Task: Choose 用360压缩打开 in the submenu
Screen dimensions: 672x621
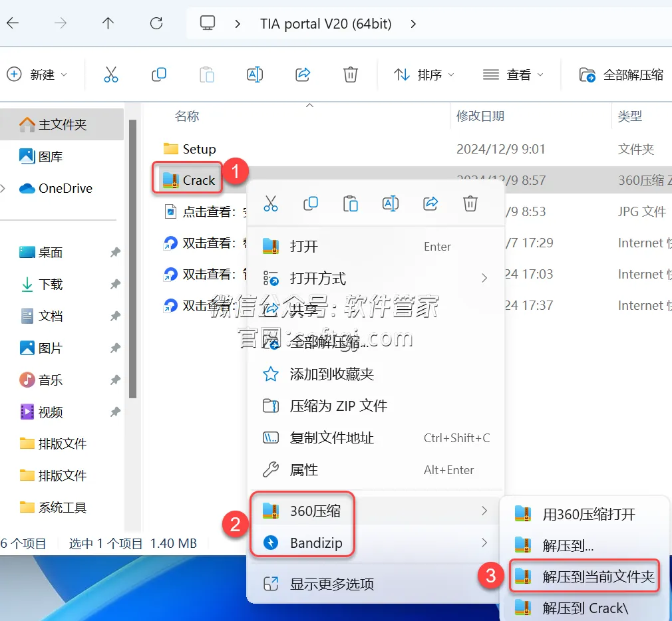Action: 585,514
